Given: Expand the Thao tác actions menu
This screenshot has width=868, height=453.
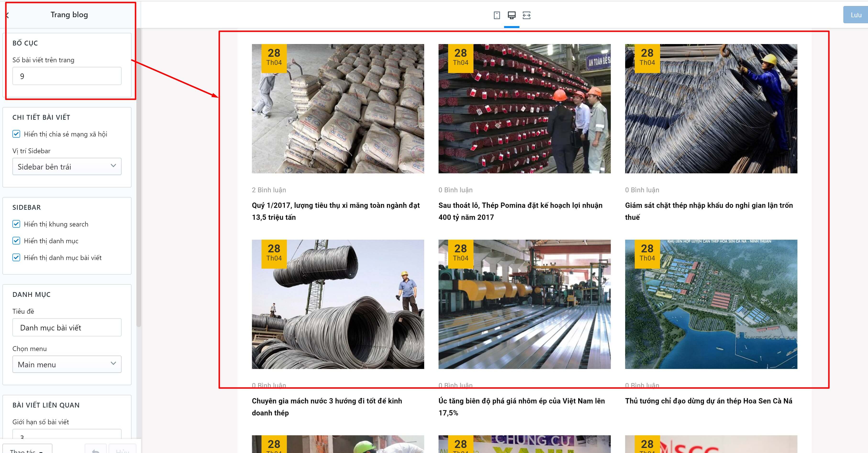Looking at the screenshot, I should tap(26, 449).
